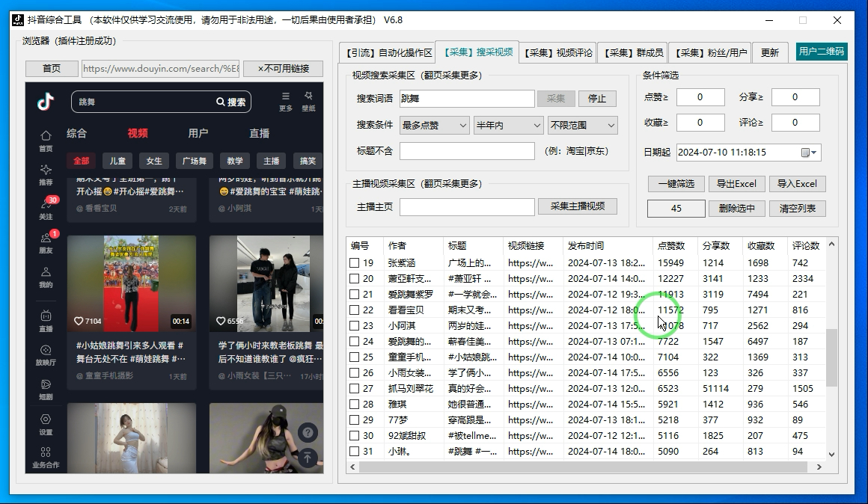Filter results by the 广场舞 chip
Screen dimensions: 868x504
click(195, 161)
